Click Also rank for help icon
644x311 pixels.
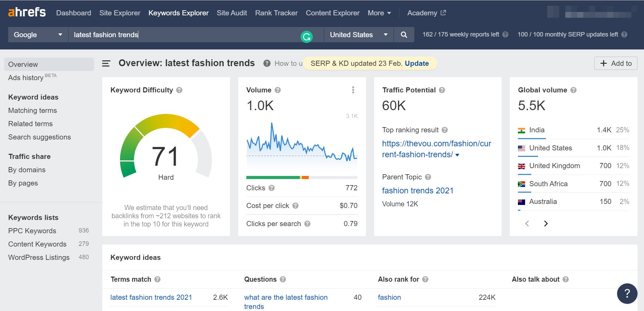coord(425,279)
